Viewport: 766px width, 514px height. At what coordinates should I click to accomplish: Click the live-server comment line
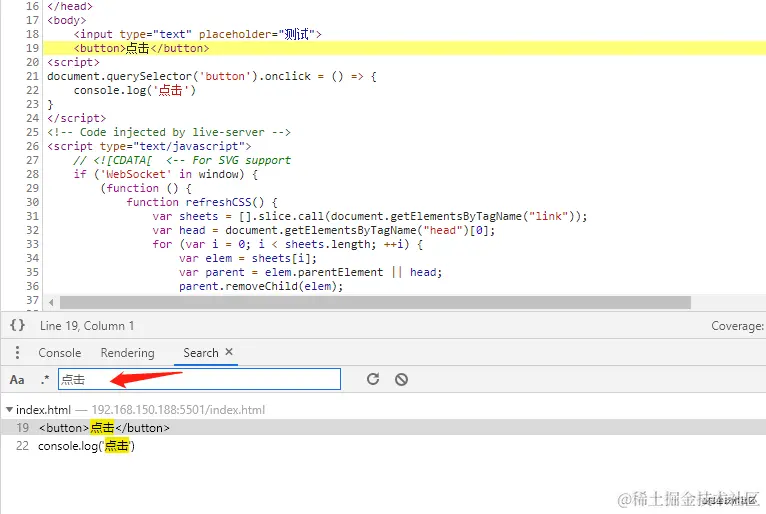[169, 132]
